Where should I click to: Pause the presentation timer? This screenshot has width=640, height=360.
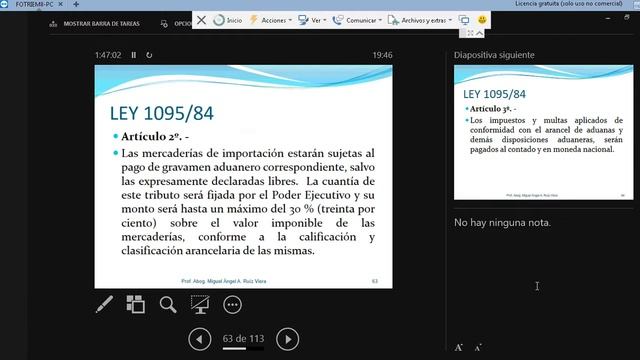pyautogui.click(x=133, y=55)
